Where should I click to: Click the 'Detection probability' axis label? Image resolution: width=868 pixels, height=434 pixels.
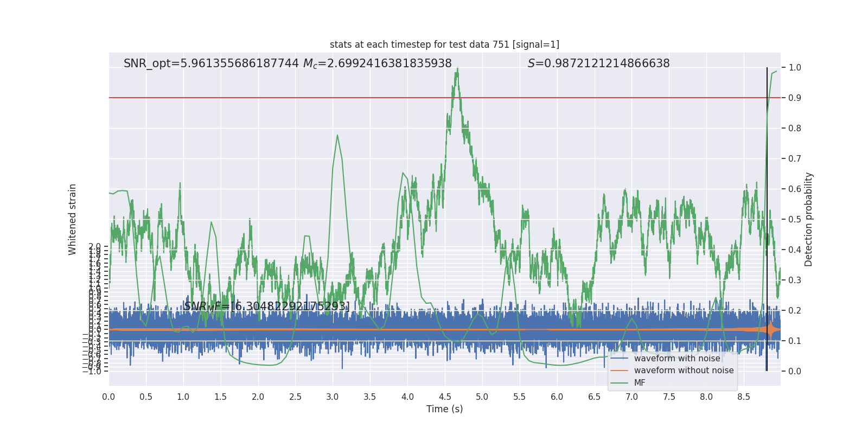[x=808, y=219]
